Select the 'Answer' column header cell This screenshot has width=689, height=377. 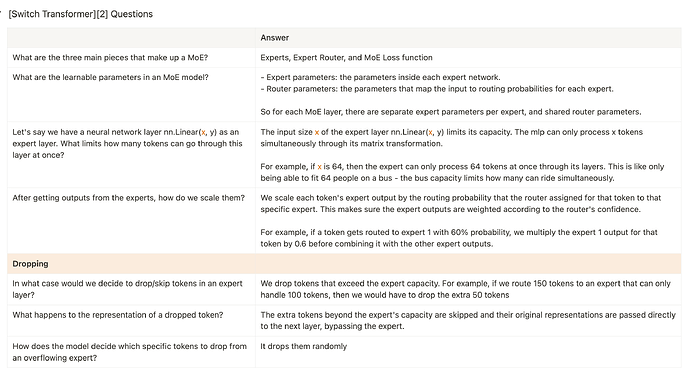point(468,38)
